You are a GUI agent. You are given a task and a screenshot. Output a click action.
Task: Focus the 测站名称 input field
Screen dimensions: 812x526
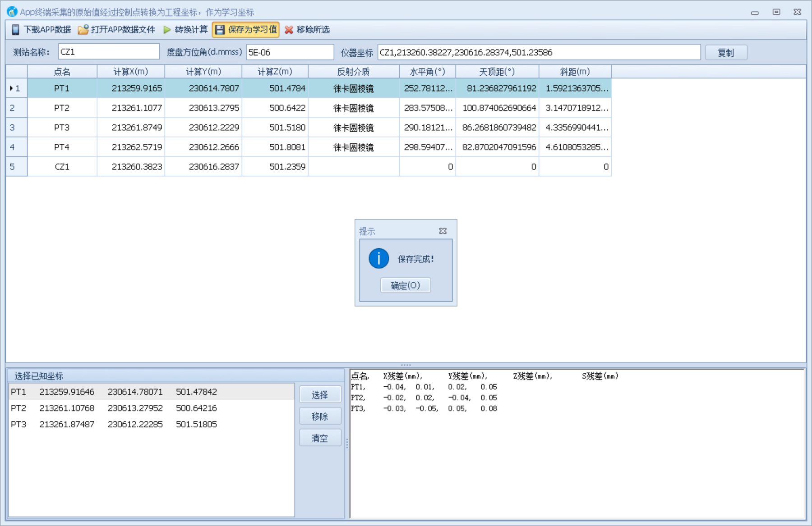coord(109,52)
